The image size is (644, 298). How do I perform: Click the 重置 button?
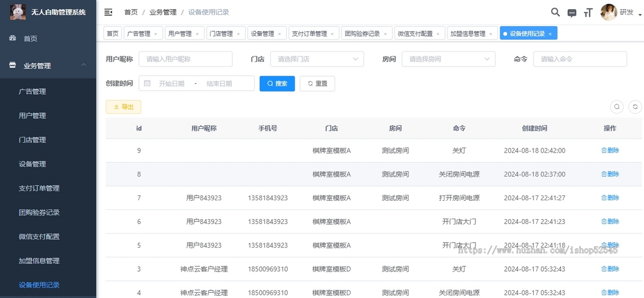317,84
